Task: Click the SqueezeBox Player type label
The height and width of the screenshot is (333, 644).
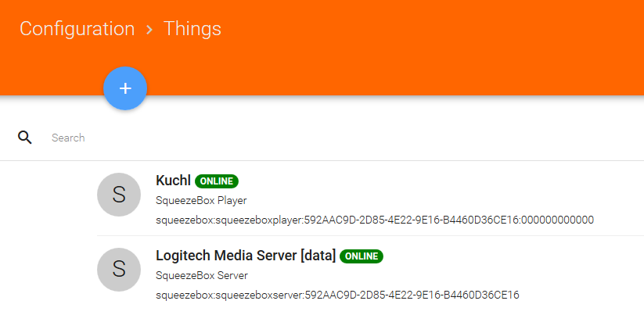Action: [201, 201]
